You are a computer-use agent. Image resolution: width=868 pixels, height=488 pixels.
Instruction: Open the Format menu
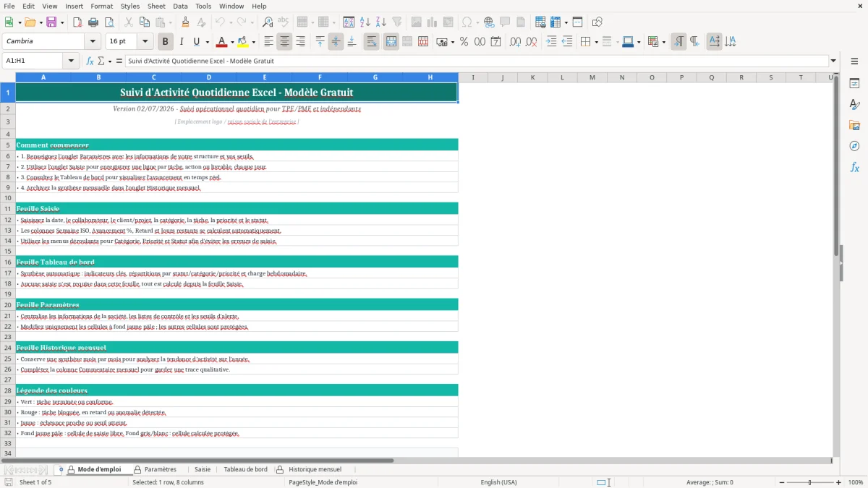101,6
